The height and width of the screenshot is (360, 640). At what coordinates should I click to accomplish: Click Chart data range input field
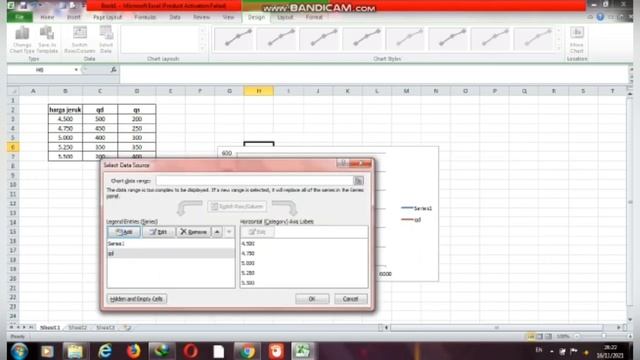(255, 180)
